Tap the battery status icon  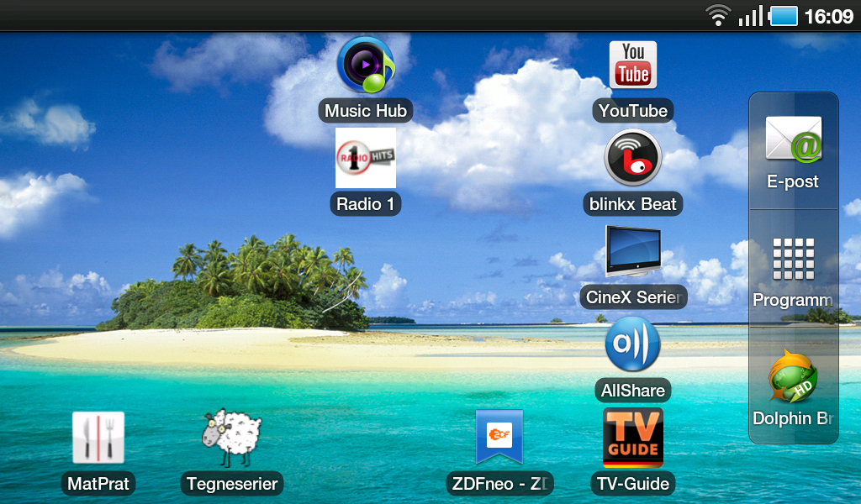point(784,16)
